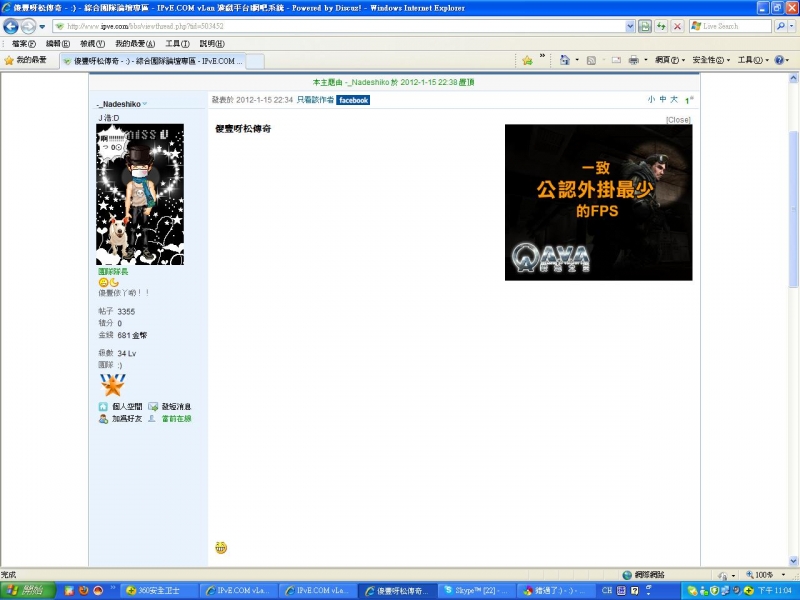Click the Nadeshiko avatar image
Viewport: 800px width, 600px height.
140,194
